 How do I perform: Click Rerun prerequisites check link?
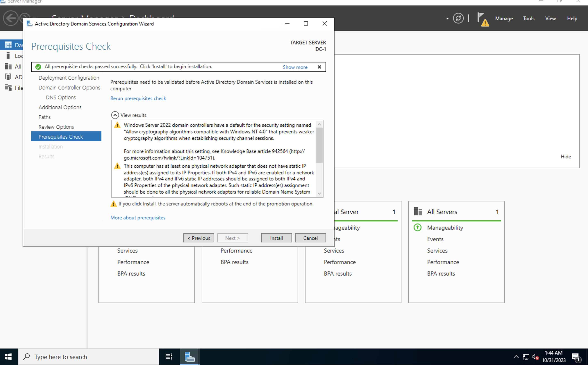click(x=138, y=98)
